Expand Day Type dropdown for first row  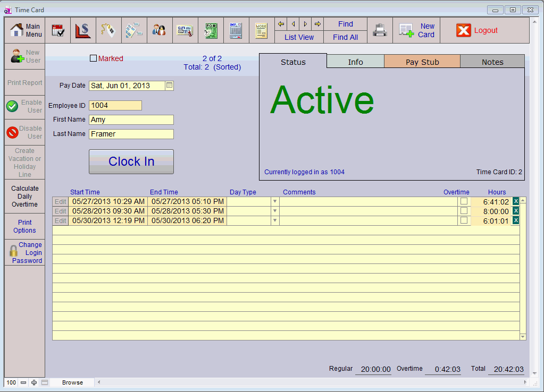tap(275, 202)
